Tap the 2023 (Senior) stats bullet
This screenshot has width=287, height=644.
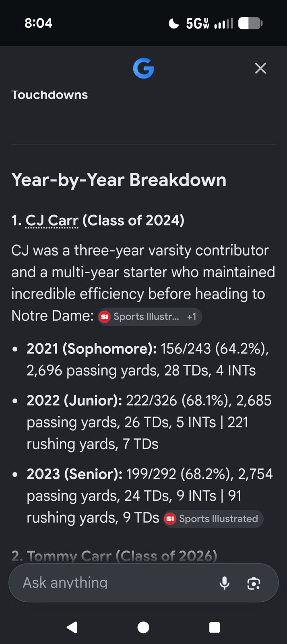pos(150,496)
